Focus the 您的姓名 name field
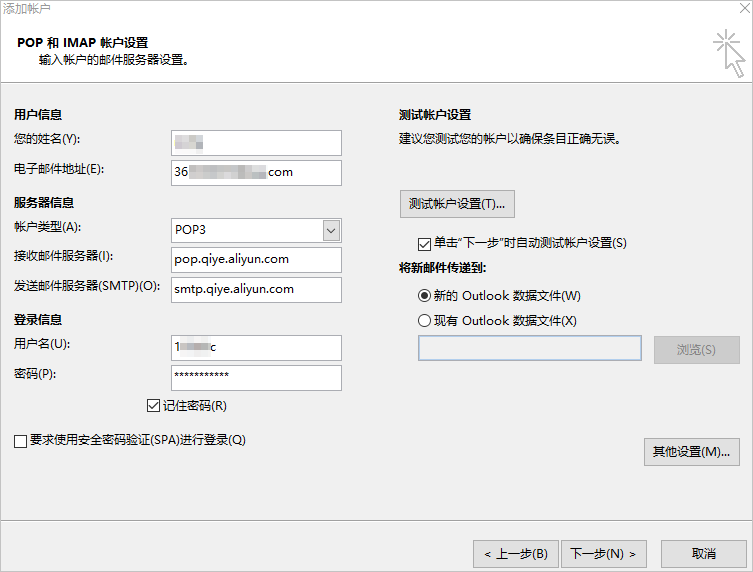Viewport: 753px width, 572px height. pyautogui.click(x=256, y=143)
